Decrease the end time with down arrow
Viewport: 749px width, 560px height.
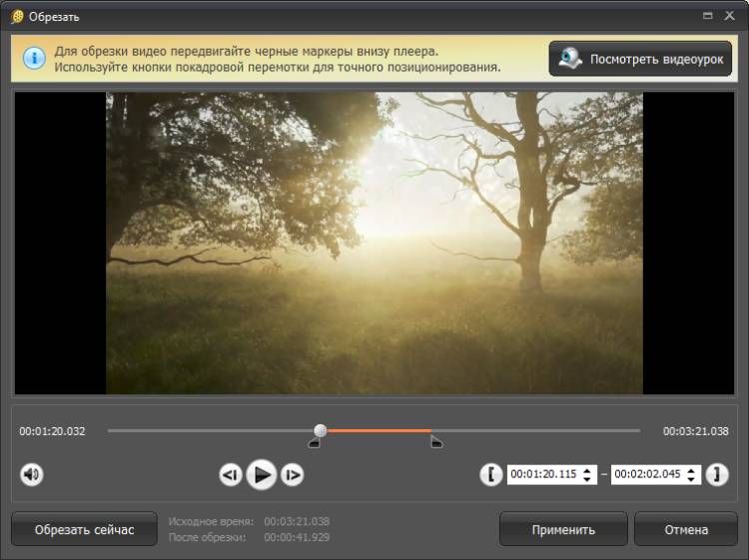click(x=691, y=480)
